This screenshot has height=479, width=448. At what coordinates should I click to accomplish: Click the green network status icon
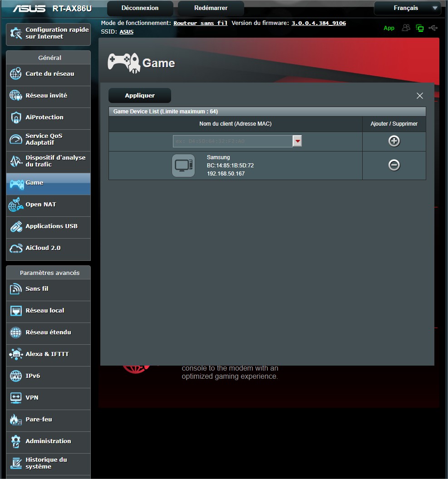point(419,28)
